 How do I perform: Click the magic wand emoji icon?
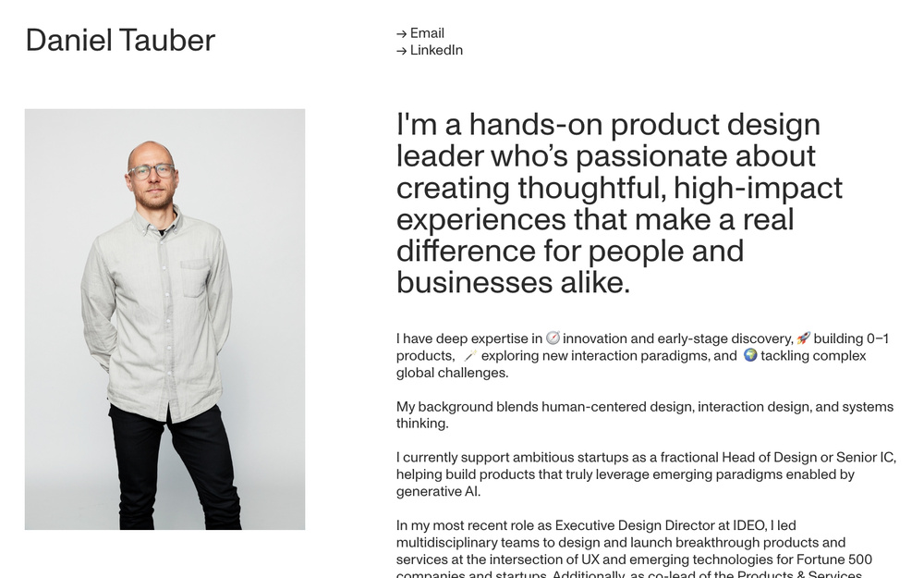(x=470, y=355)
